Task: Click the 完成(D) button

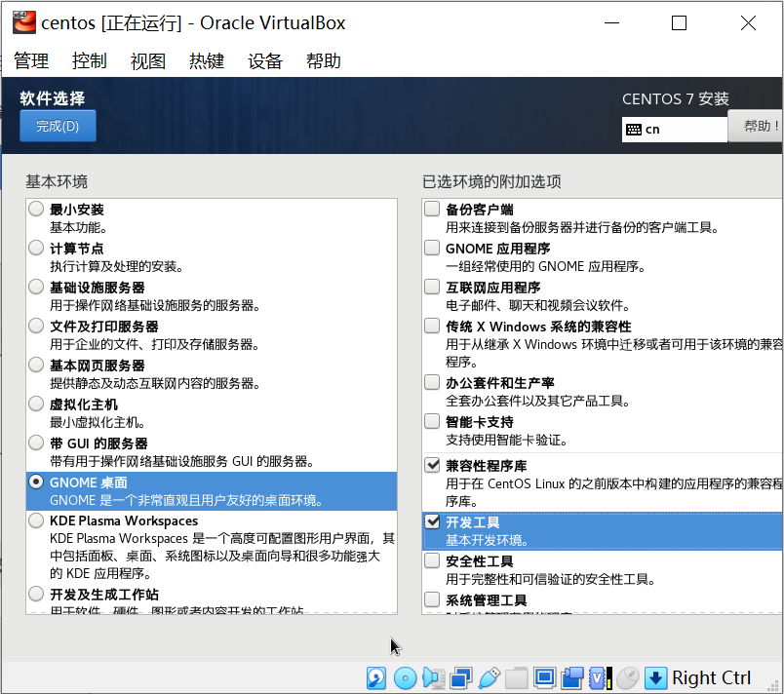Action: point(58,126)
